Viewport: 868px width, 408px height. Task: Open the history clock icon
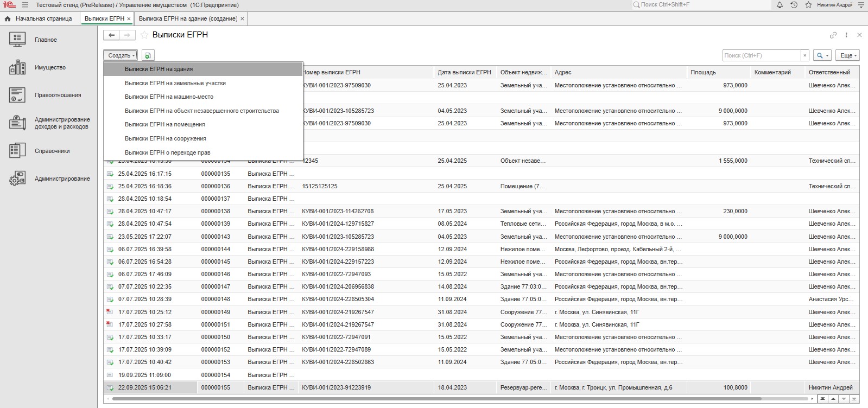click(794, 5)
